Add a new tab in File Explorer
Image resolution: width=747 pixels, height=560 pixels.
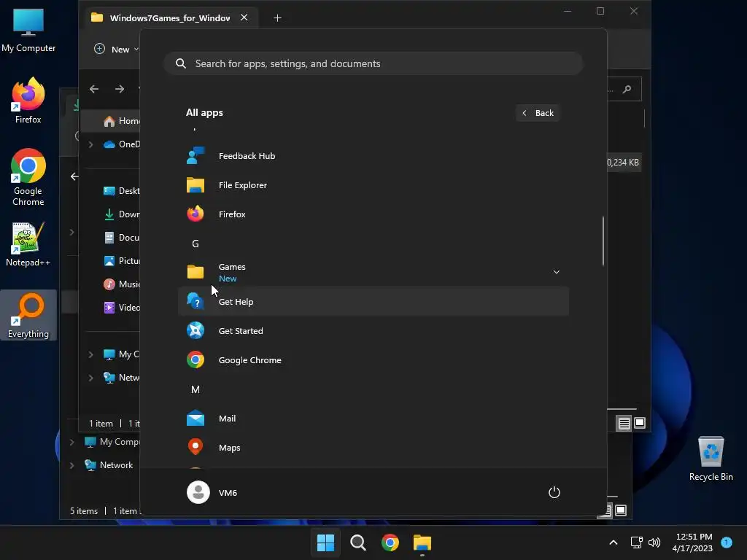[278, 18]
